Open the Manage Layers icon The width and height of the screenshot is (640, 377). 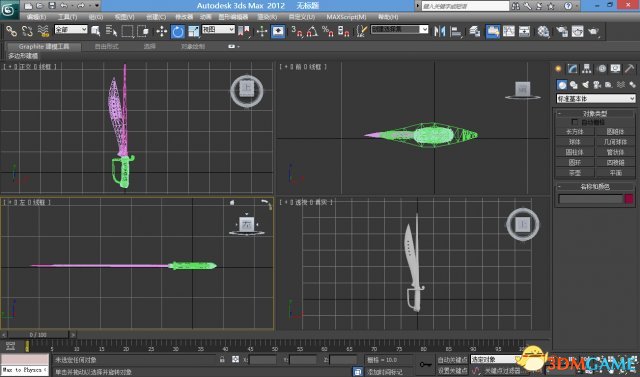(x=474, y=31)
